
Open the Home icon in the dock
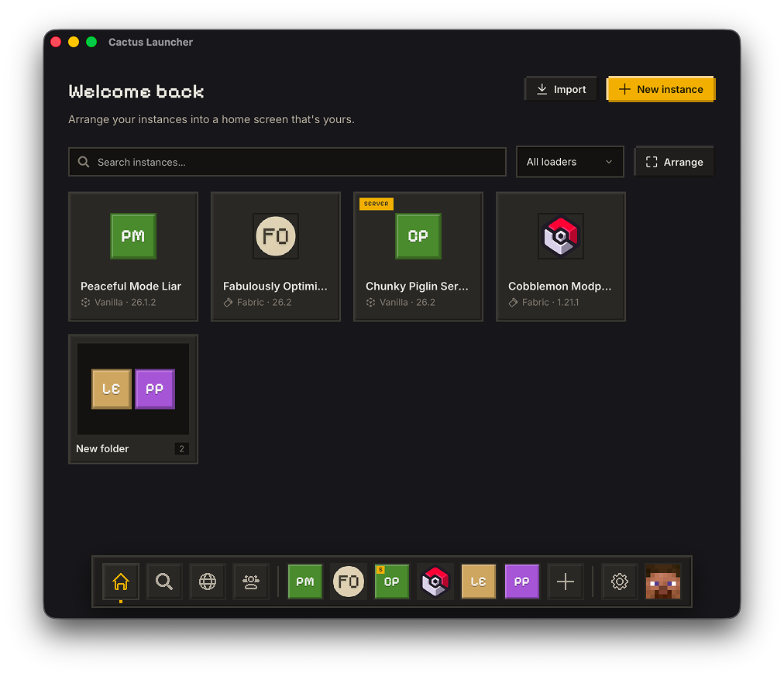coord(121,581)
